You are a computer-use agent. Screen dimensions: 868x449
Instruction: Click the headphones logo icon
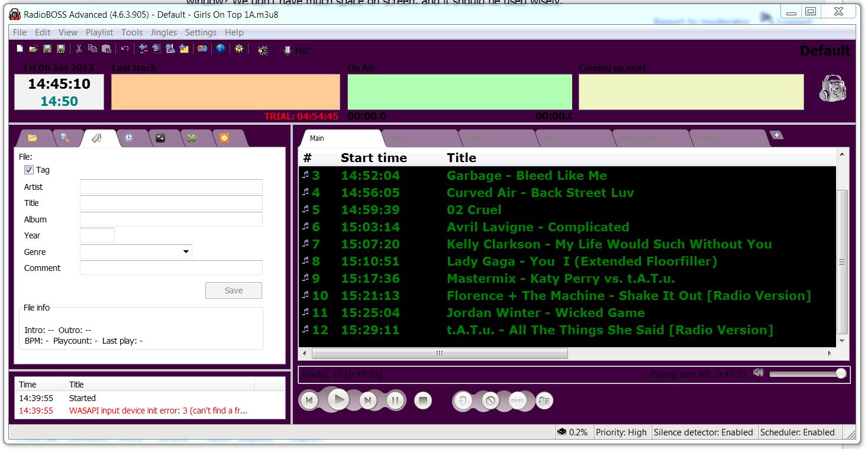[833, 89]
